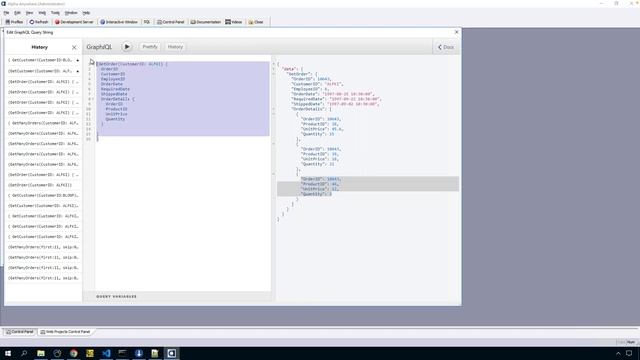The height and width of the screenshot is (360, 640).
Task: Switch to the Control Panel bottom tab
Action: 20,332
